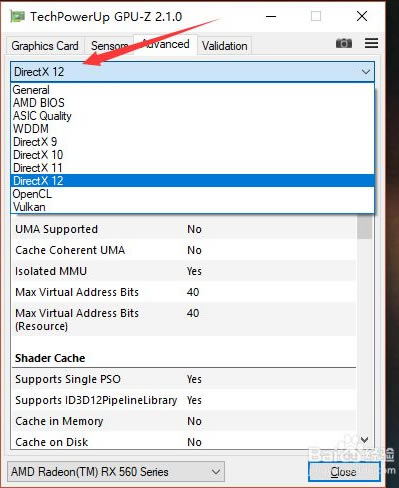Click the vertical scrollbar thumb
This screenshot has height=488, width=399.
click(x=364, y=227)
